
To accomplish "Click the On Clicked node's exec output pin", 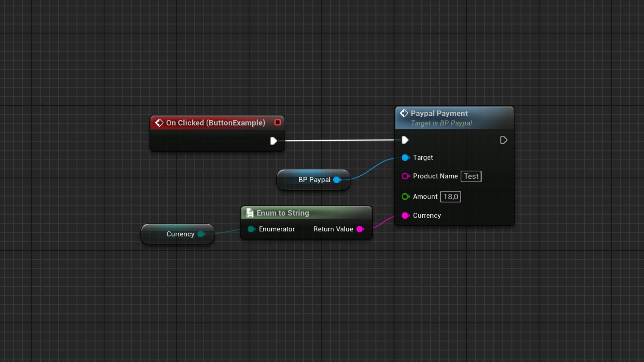I will point(273,141).
